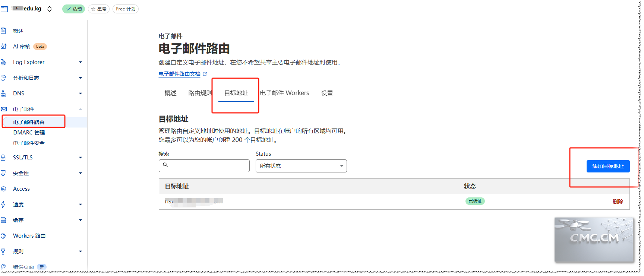This screenshot has width=644, height=276.
Task: Click the 规则 rules icon
Action: point(3,251)
